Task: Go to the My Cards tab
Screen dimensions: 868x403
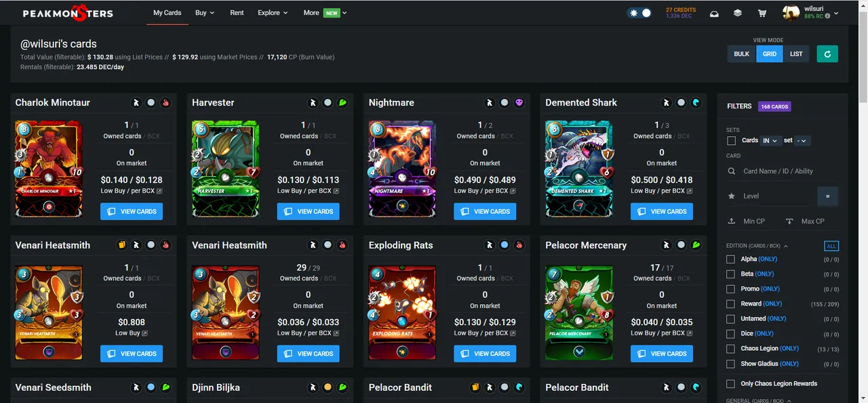Action: tap(167, 13)
